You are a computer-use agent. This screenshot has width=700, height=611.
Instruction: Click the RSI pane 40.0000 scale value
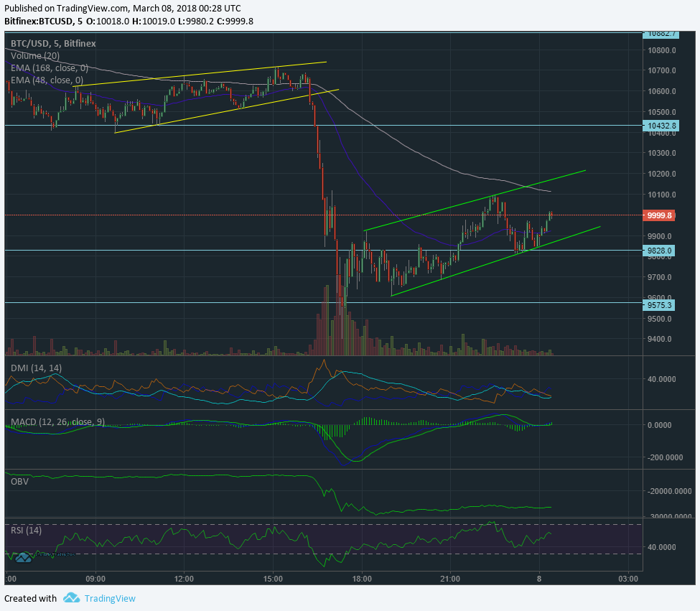pyautogui.click(x=662, y=546)
